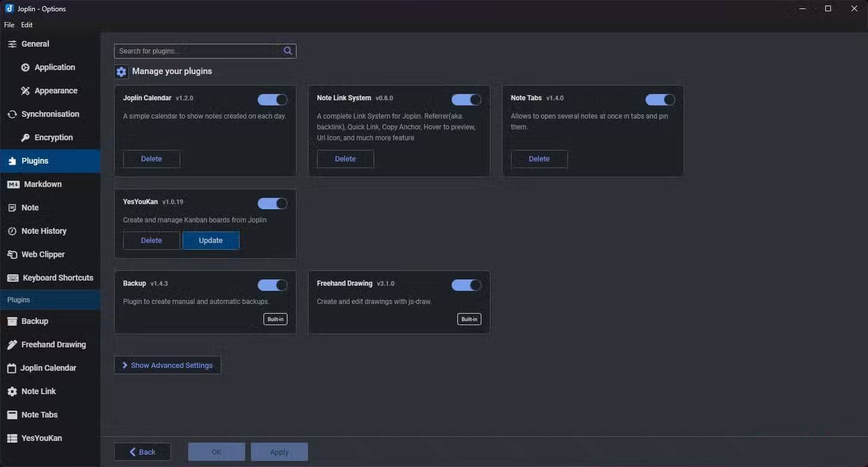Disable the Joplin Calendar plugin toggle
The width and height of the screenshot is (868, 467).
tap(272, 100)
